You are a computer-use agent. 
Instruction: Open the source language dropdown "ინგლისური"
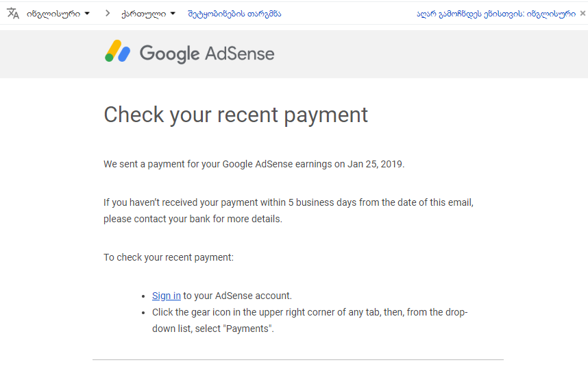click(x=58, y=14)
